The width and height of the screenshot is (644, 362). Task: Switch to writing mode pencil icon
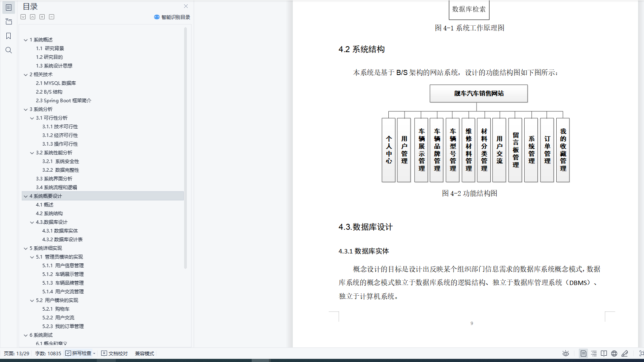click(625, 353)
